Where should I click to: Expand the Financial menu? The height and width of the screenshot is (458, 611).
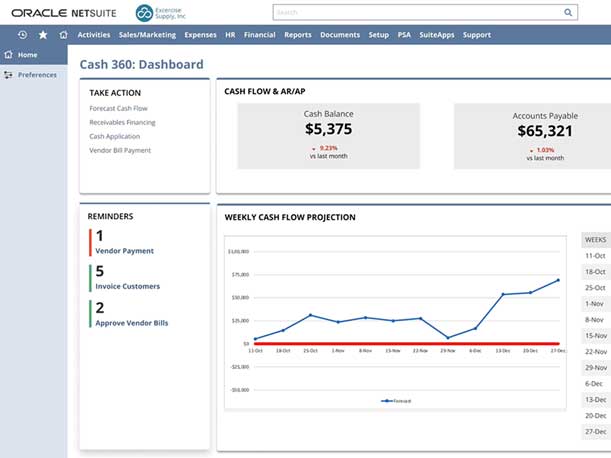coord(259,35)
